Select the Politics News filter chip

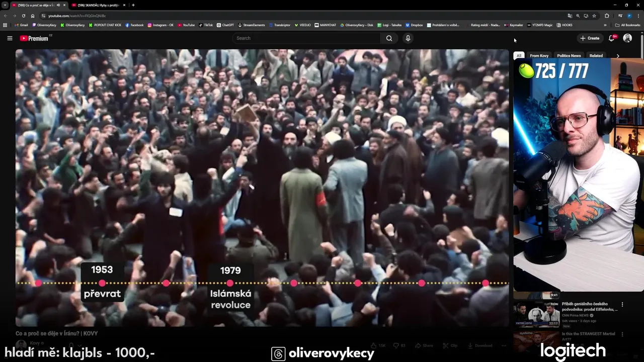tap(569, 56)
